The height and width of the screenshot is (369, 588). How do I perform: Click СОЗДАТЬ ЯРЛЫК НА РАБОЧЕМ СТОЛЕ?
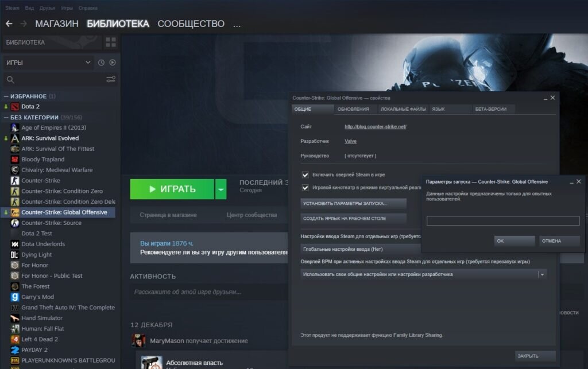click(353, 219)
